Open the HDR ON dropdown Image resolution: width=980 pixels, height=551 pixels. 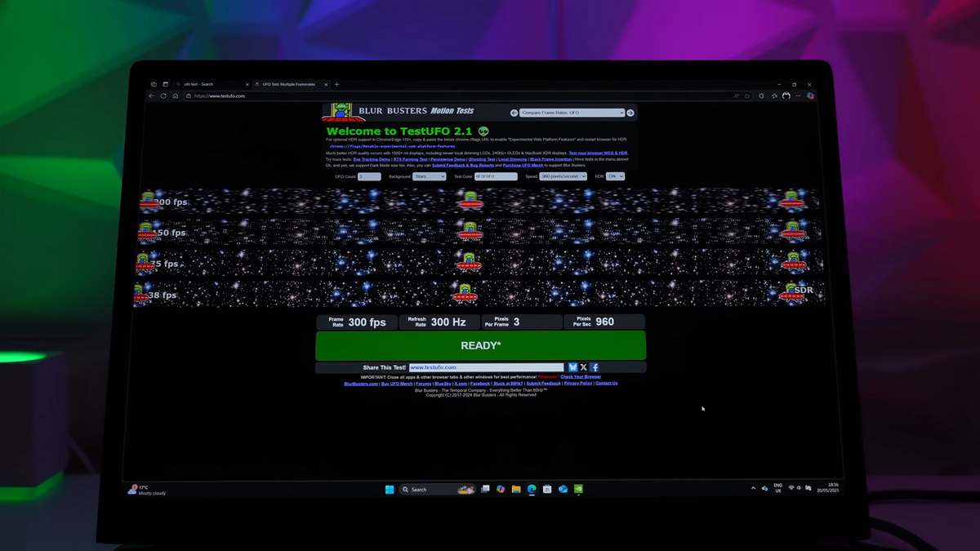click(615, 176)
